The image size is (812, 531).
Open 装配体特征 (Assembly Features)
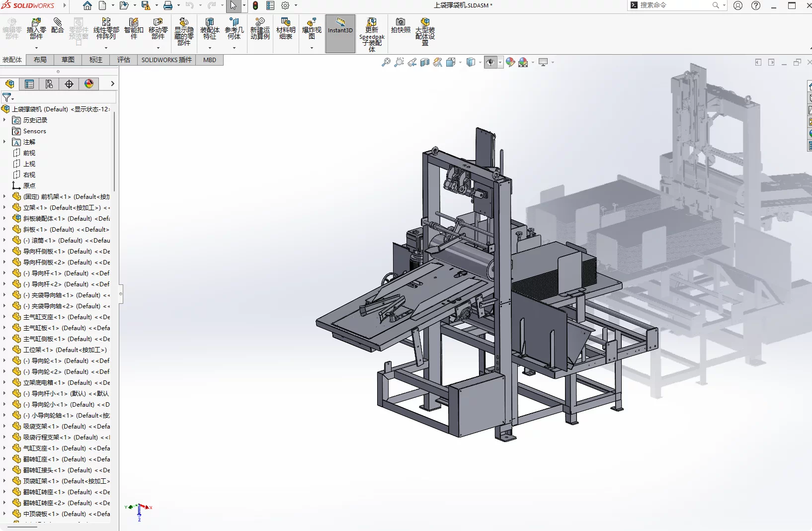[x=210, y=29]
